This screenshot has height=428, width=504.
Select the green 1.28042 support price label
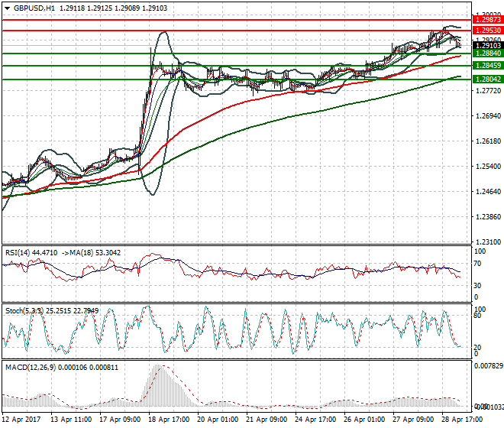(488, 79)
